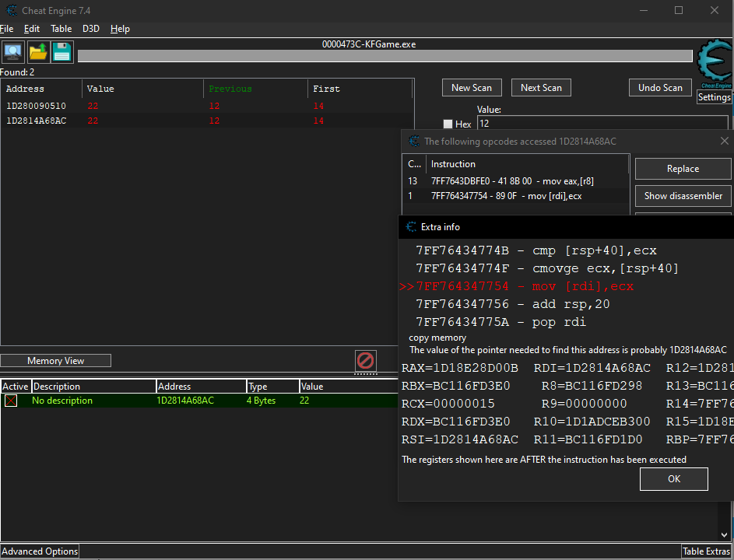Screen dimensions: 734x560
Task: Click the Cheat Engine logo in the corner
Action: 714,65
